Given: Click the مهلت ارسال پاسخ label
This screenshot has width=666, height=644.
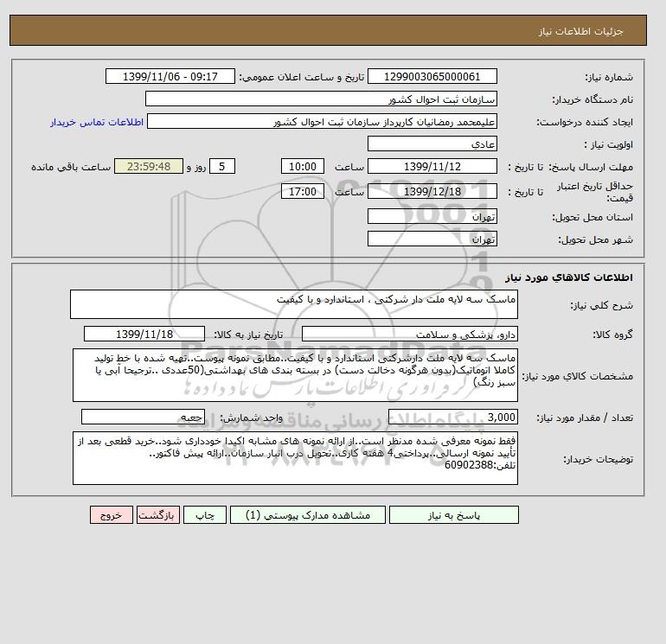Looking at the screenshot, I should [591, 167].
